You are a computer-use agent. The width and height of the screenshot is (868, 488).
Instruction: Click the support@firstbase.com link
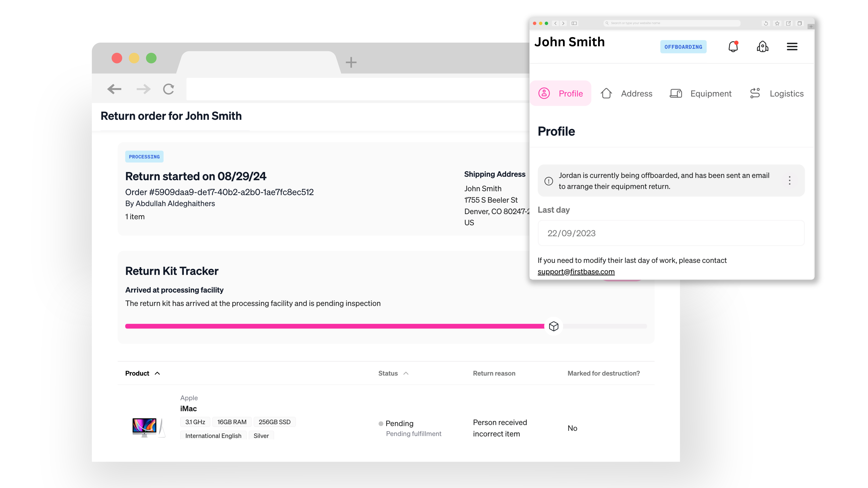coord(576,271)
